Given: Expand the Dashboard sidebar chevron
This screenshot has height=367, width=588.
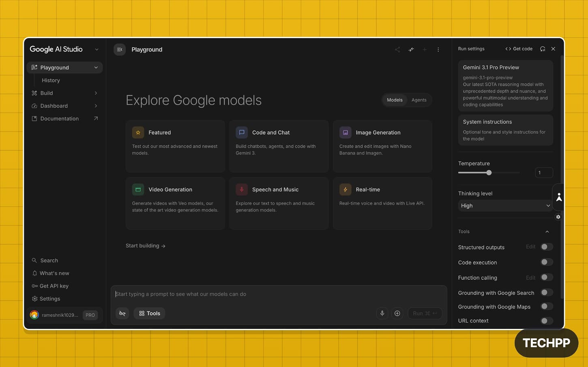Looking at the screenshot, I should pyautogui.click(x=96, y=106).
